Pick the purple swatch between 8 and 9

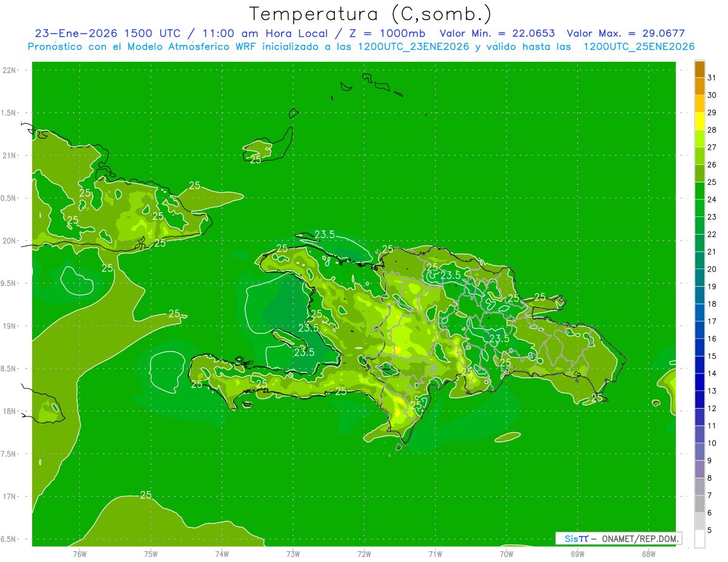coord(699,470)
